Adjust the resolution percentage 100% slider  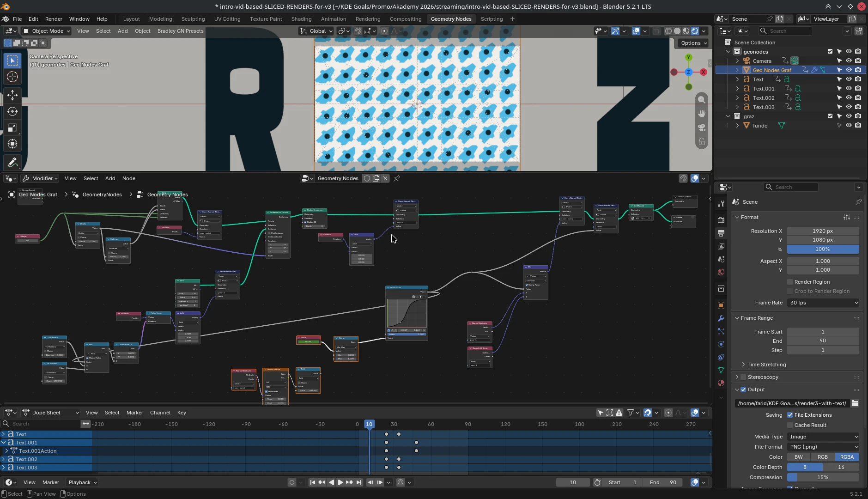click(x=823, y=249)
